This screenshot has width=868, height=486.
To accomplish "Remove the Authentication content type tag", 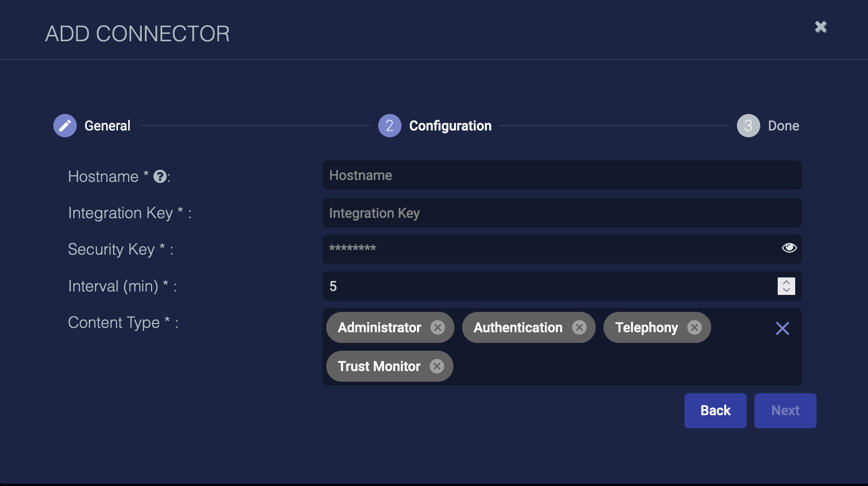I will 579,327.
